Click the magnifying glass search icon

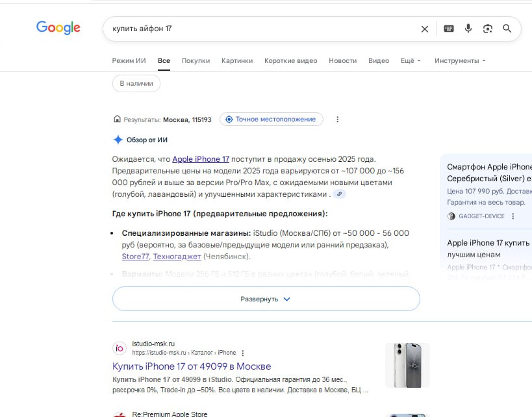507,29
